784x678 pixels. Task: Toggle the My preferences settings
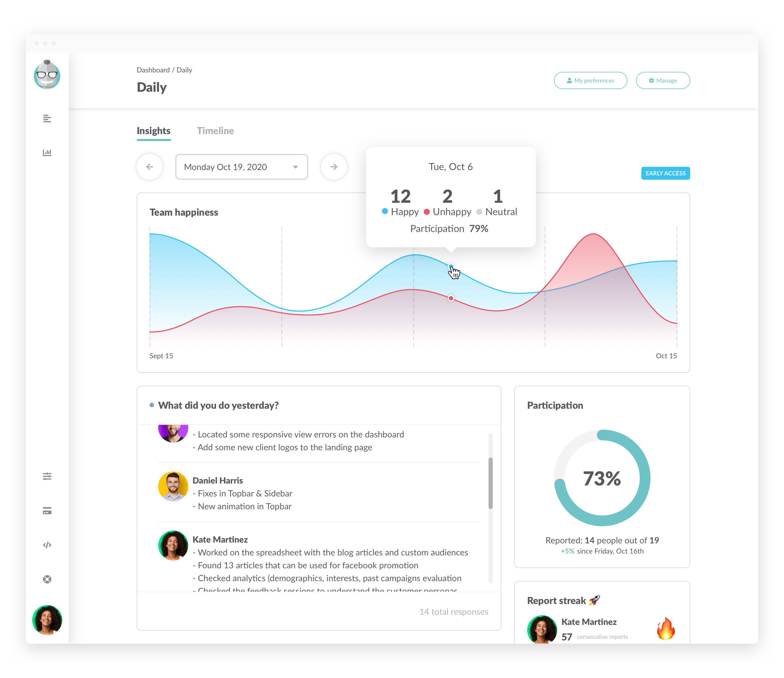589,80
